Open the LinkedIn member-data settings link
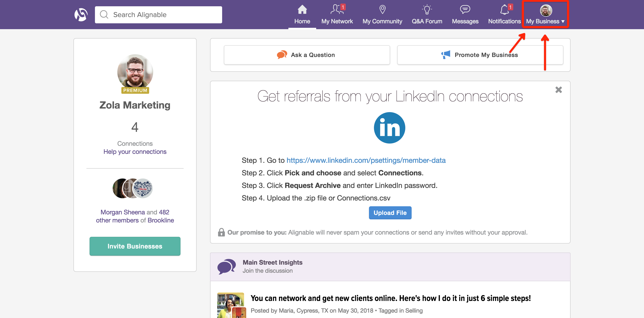 point(366,160)
